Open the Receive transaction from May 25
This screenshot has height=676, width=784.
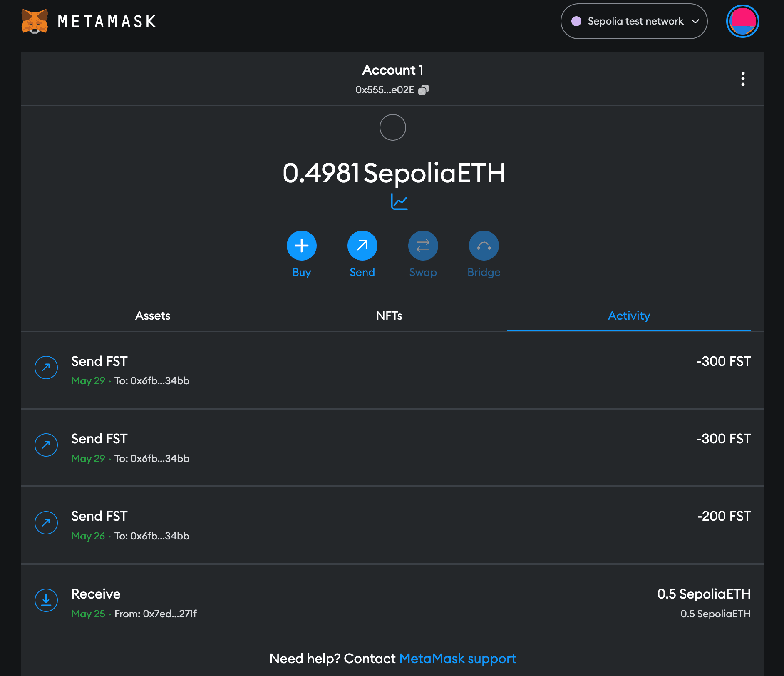[x=393, y=603]
